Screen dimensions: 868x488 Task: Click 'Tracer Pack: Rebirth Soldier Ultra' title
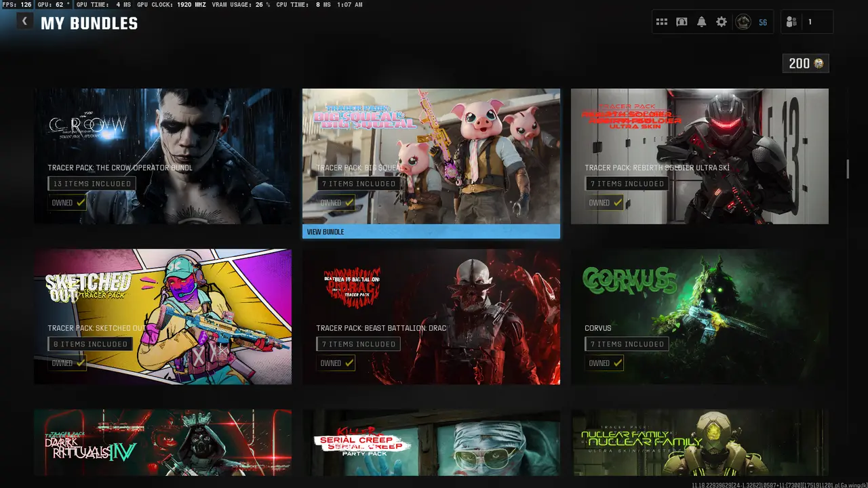[x=657, y=167]
